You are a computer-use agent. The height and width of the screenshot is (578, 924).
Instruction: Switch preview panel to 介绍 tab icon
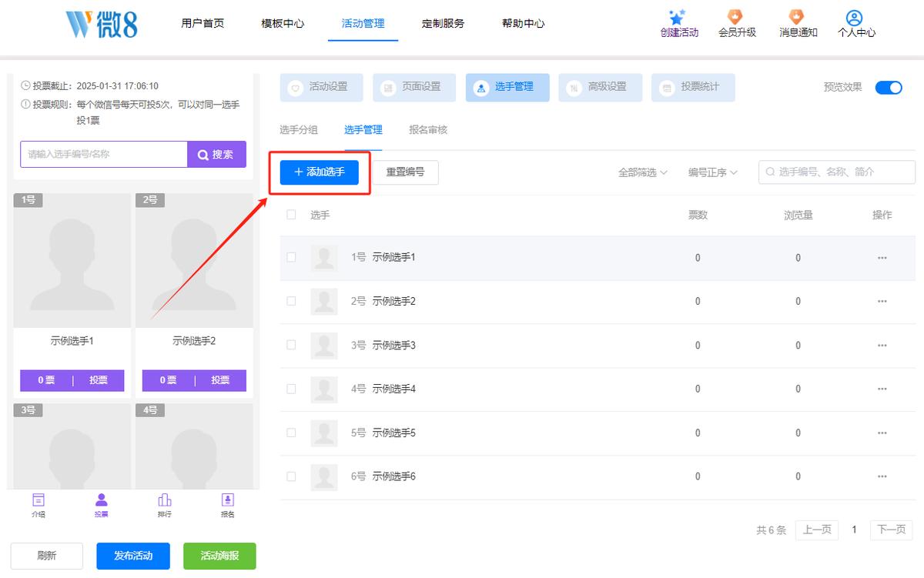click(38, 500)
